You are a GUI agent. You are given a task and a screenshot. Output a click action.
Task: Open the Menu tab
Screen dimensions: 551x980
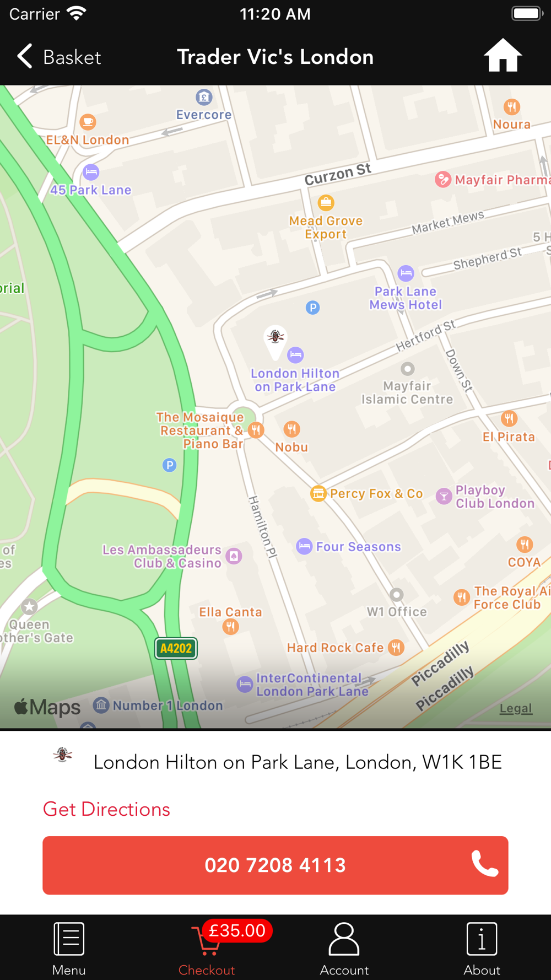[x=69, y=949]
